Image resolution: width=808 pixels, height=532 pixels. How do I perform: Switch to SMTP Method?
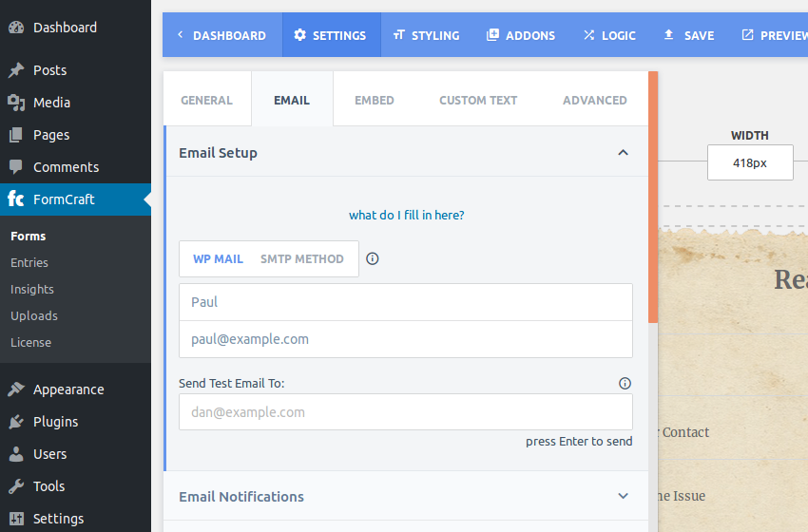coord(302,259)
